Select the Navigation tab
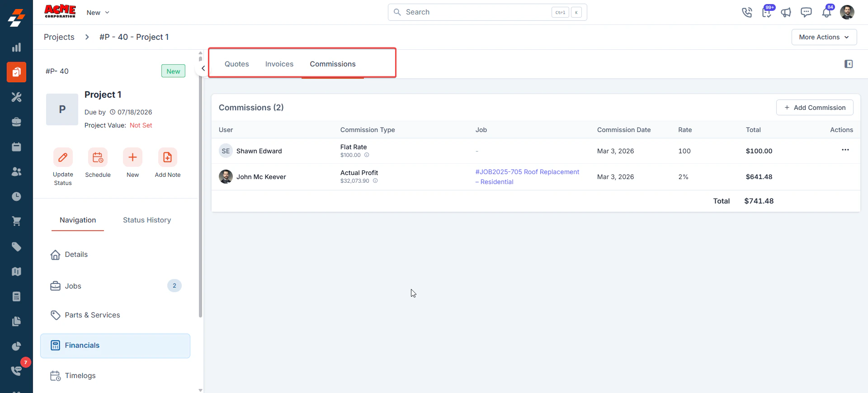 78,220
